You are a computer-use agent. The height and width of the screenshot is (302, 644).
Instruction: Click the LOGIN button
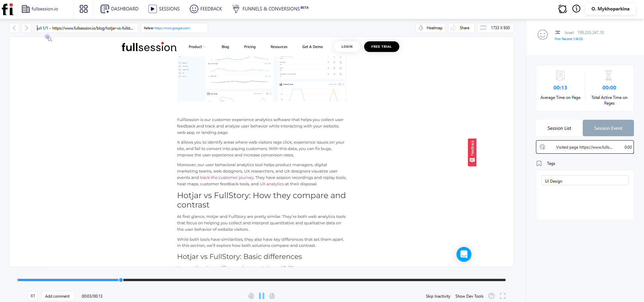pos(347,47)
